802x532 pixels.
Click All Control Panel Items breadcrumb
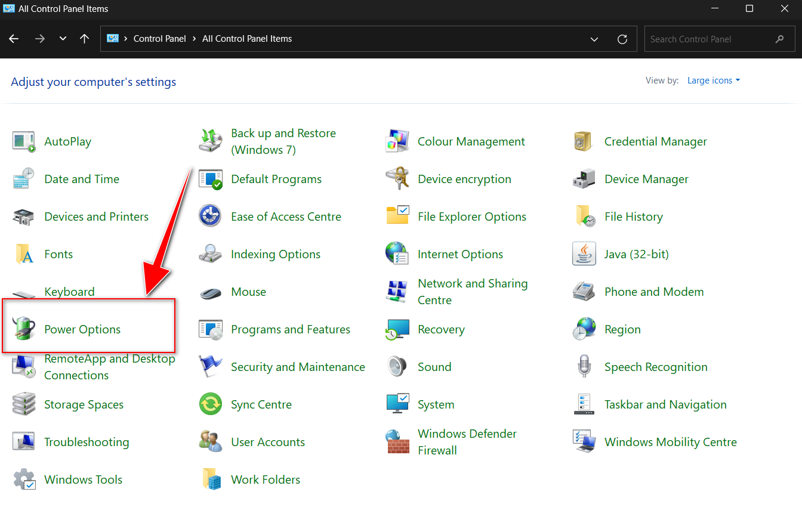pyautogui.click(x=247, y=39)
